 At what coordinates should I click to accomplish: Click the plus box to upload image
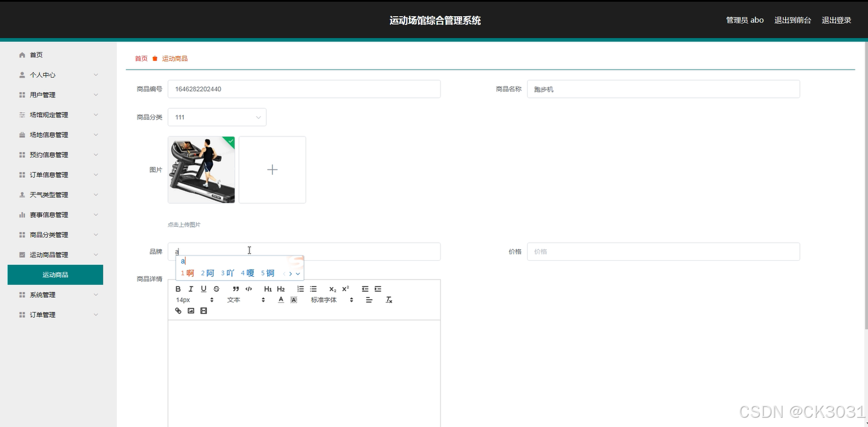[272, 170]
